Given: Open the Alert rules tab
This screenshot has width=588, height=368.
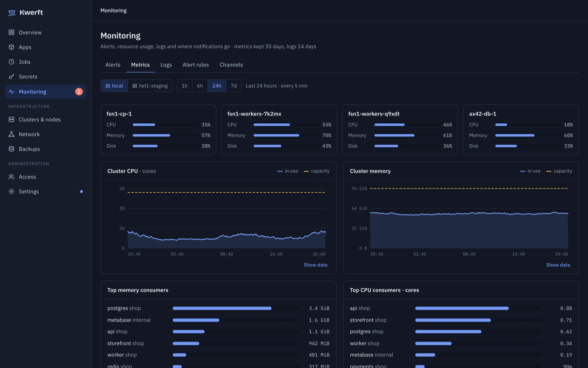Looking at the screenshot, I should [196, 65].
